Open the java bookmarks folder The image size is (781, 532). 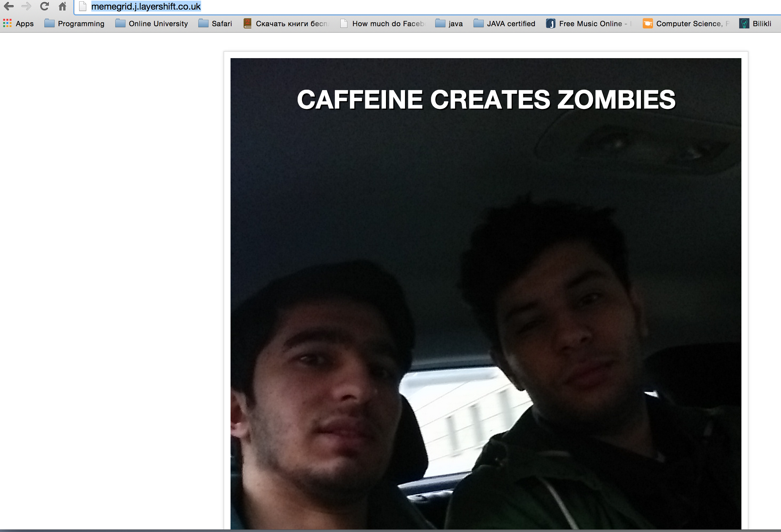[x=449, y=24]
